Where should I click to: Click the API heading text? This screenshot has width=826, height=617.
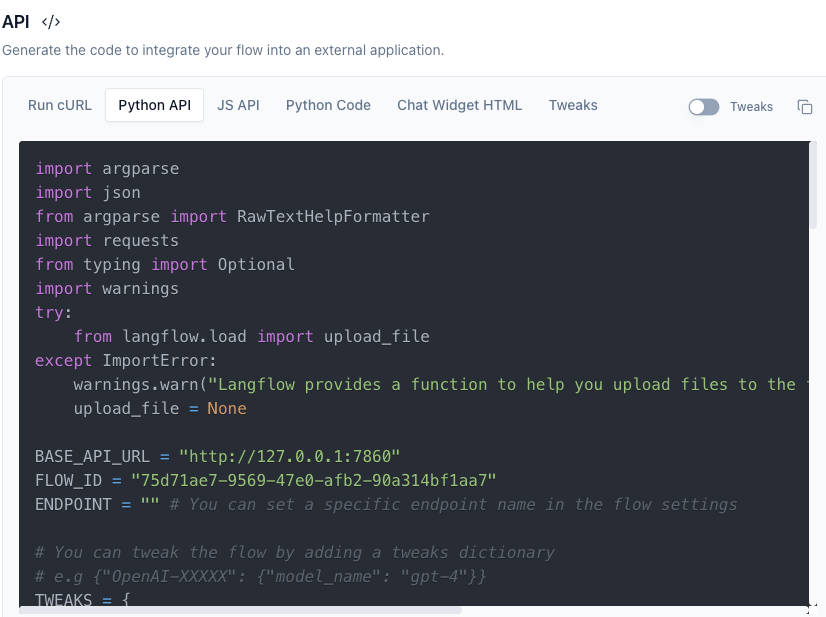point(16,22)
